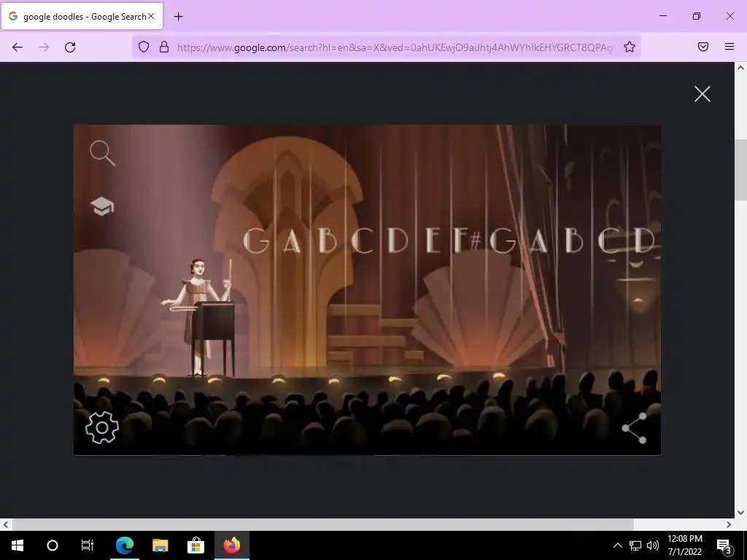Screen dimensions: 747x560
Task: Click the magnifier search icon in the doodle
Action: point(102,153)
